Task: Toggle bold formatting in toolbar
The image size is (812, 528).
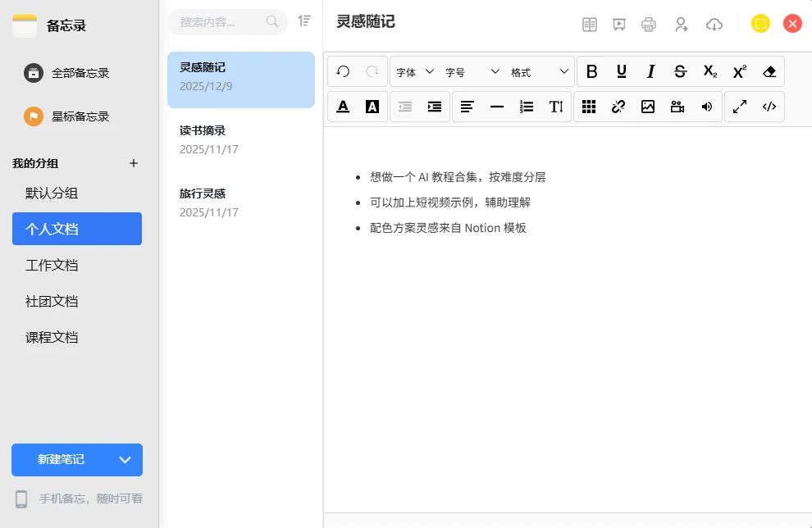Action: point(591,71)
